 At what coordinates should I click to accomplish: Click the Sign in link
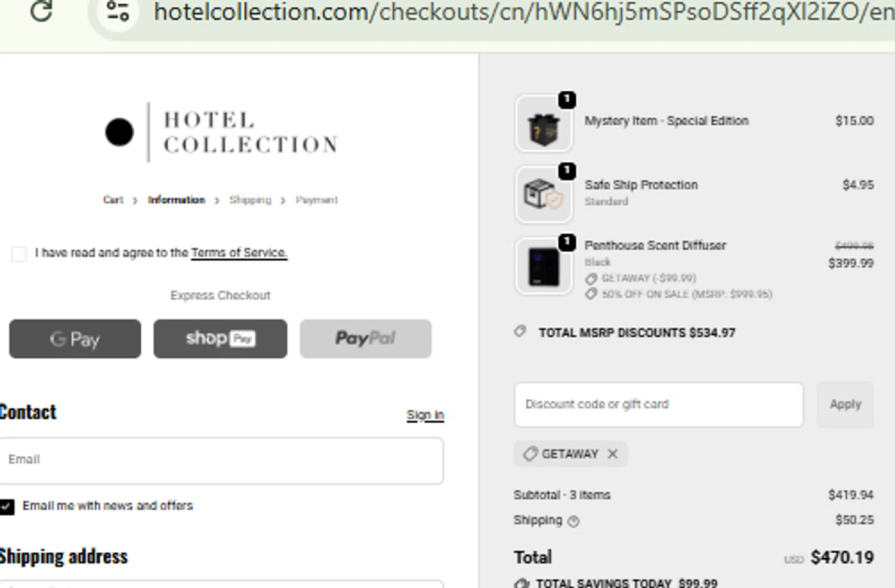click(425, 414)
